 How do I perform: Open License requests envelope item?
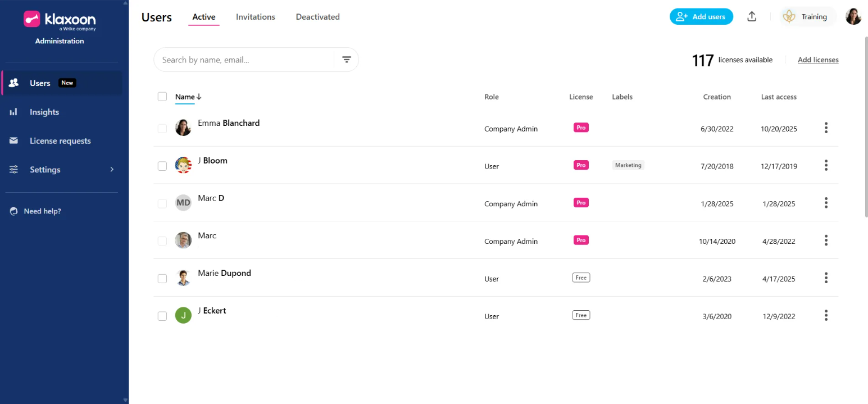tap(60, 141)
